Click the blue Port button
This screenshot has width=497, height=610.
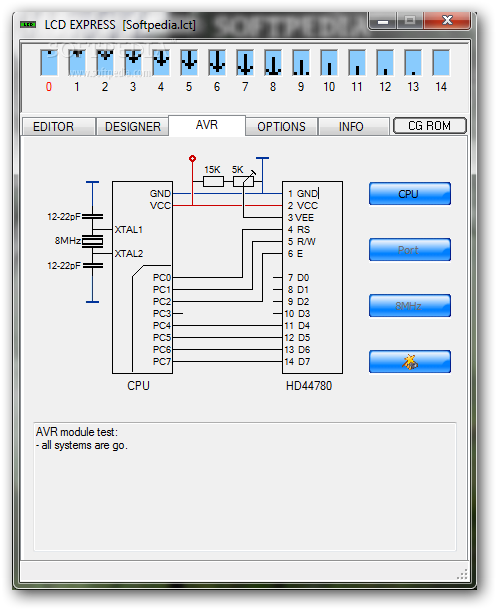410,250
